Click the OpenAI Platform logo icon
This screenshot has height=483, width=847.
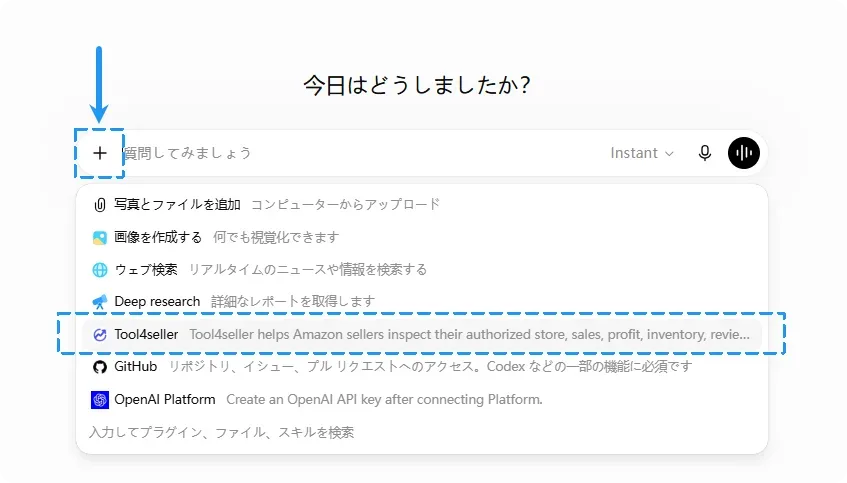(x=100, y=400)
